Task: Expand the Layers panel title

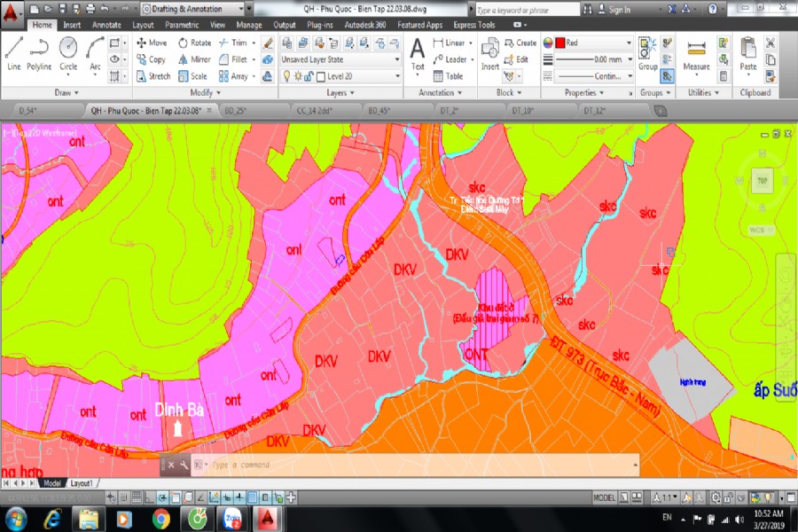Action: click(x=340, y=92)
